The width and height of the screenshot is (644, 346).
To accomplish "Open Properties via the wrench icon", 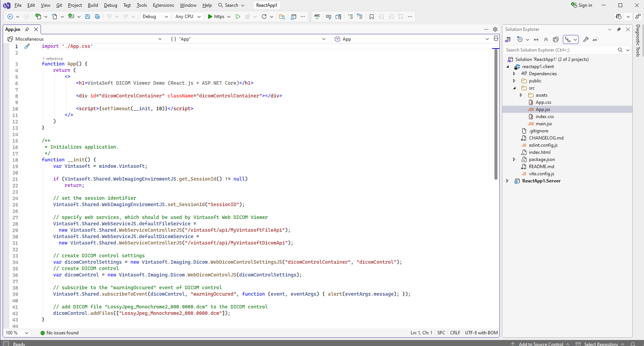I will (x=586, y=39).
